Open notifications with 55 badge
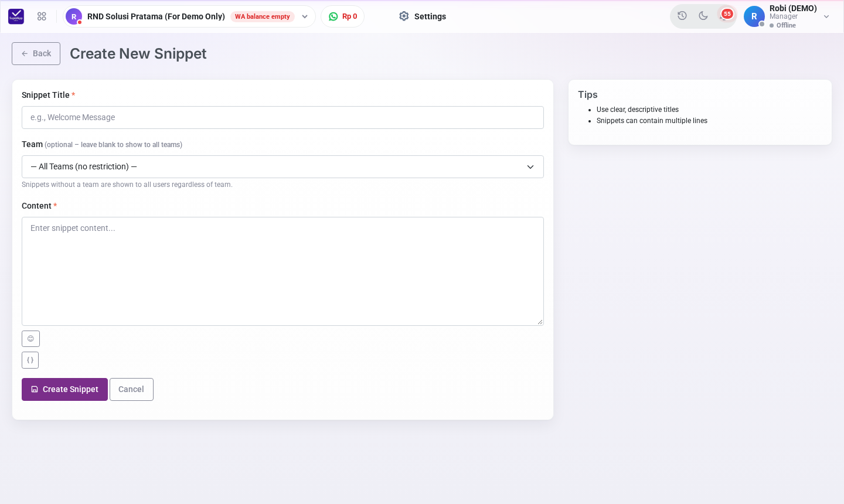 coord(726,15)
